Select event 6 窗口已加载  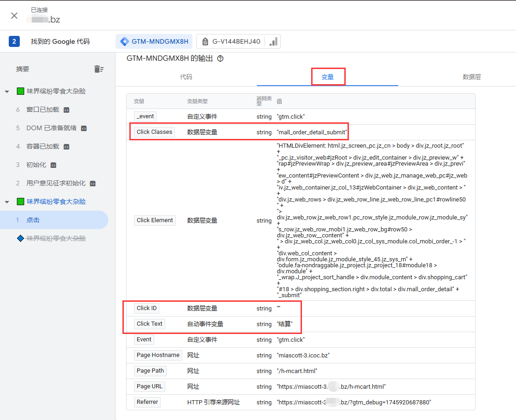(x=43, y=109)
